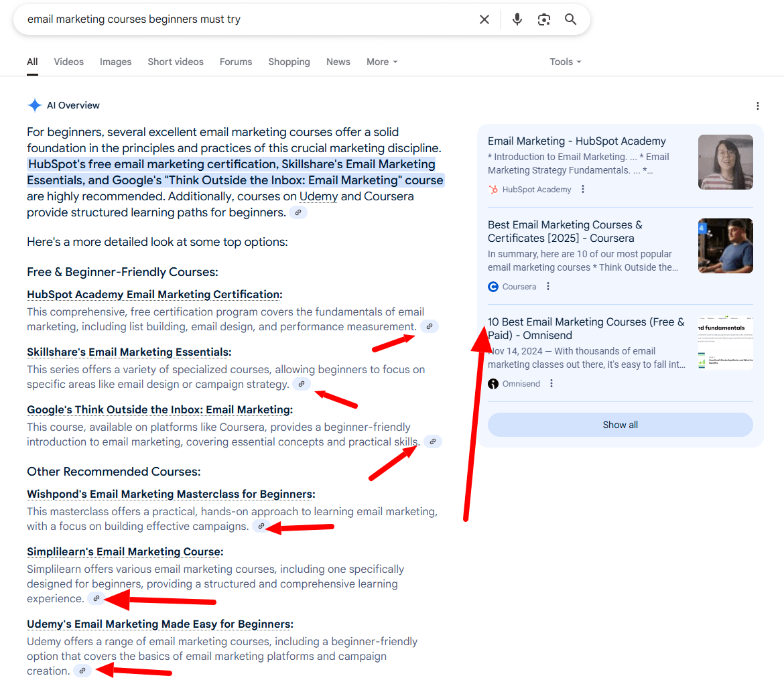Click the HubSpot Academy favicon
This screenshot has height=682, width=784.
[493, 190]
